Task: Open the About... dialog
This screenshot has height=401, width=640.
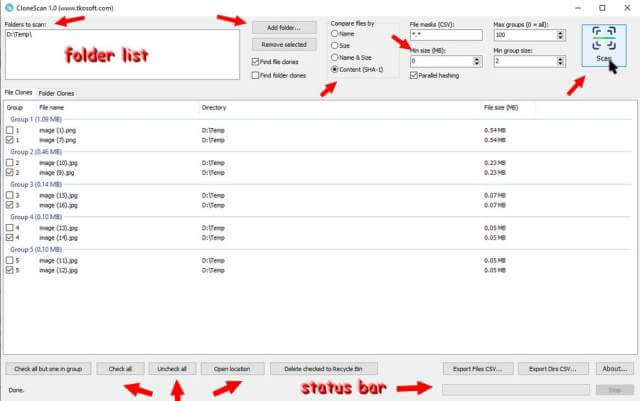Action: coord(615,369)
